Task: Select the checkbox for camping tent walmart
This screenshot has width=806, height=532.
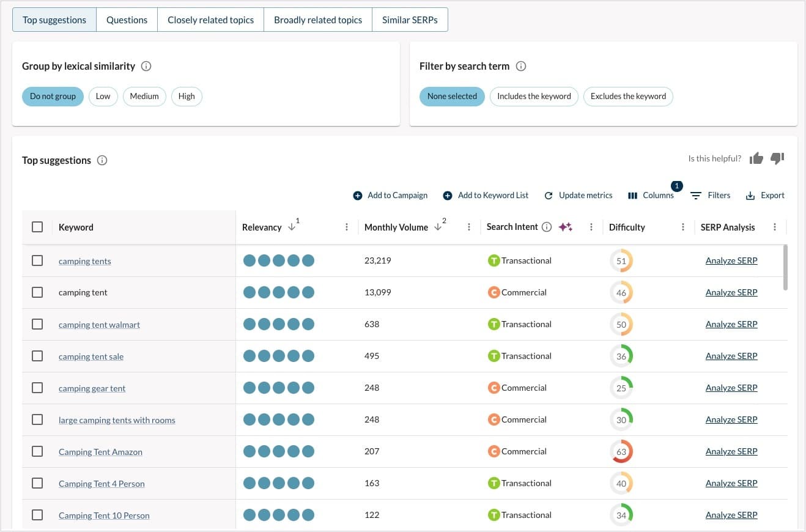Action: [37, 323]
